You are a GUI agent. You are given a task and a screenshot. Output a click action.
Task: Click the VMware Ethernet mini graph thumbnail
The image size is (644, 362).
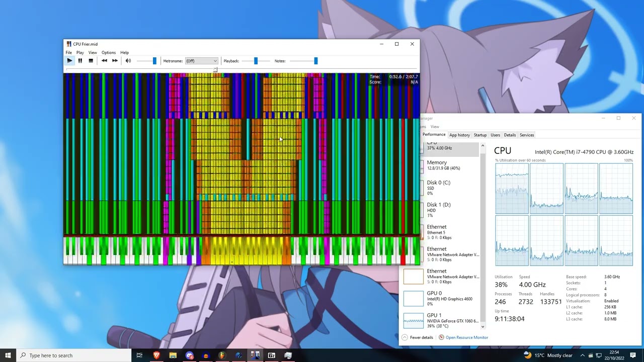coord(414,276)
